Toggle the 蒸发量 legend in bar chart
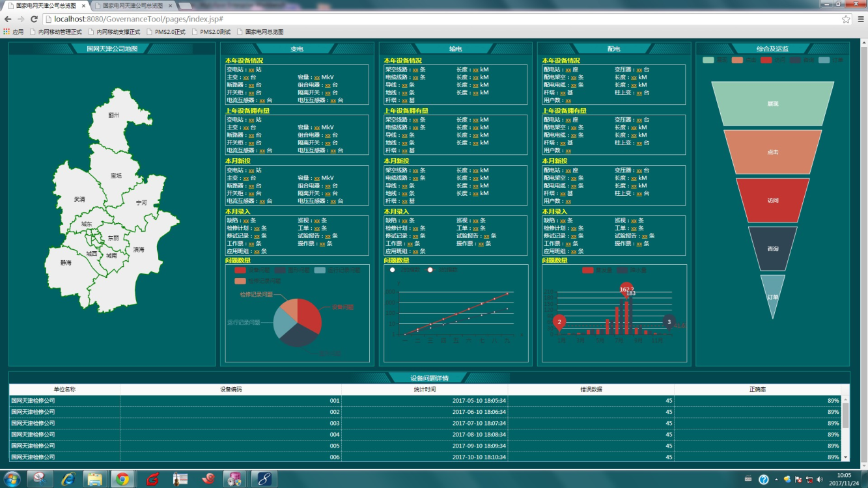Viewport: 868px width, 488px height. [x=588, y=270]
